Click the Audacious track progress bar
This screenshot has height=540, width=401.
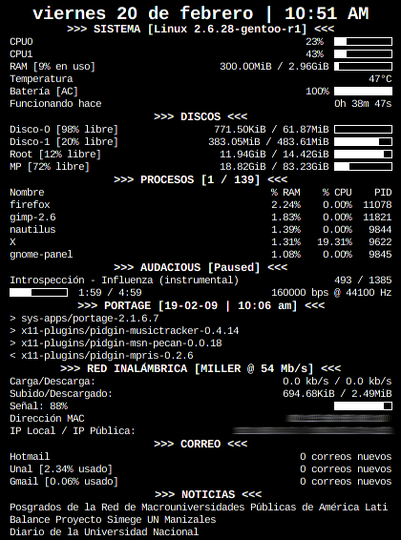point(39,293)
